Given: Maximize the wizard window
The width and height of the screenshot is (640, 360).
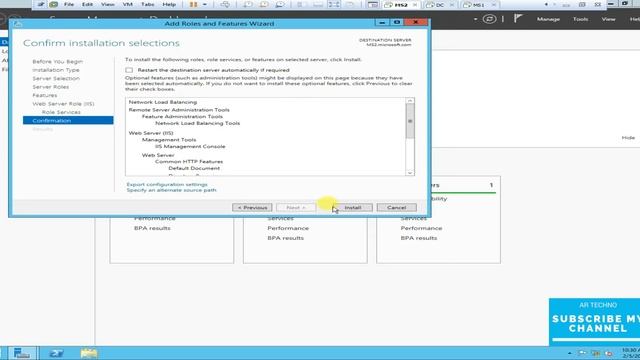Looking at the screenshot, I should [397, 22].
